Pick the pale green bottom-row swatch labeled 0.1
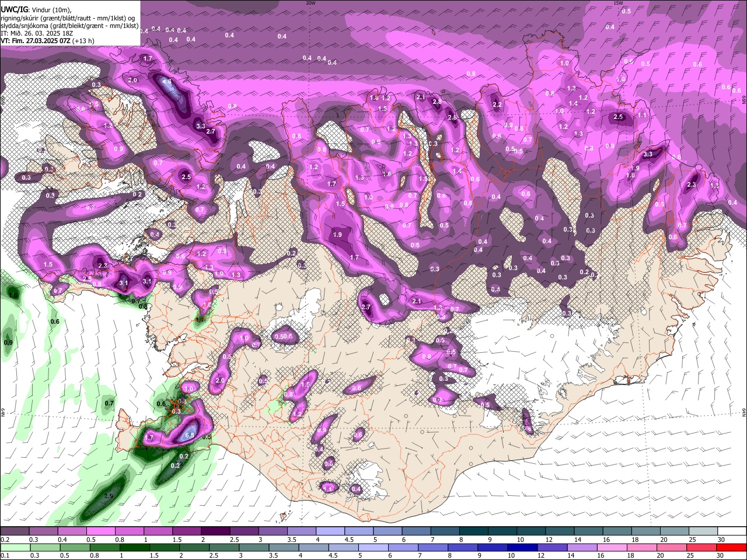 (x=15, y=547)
